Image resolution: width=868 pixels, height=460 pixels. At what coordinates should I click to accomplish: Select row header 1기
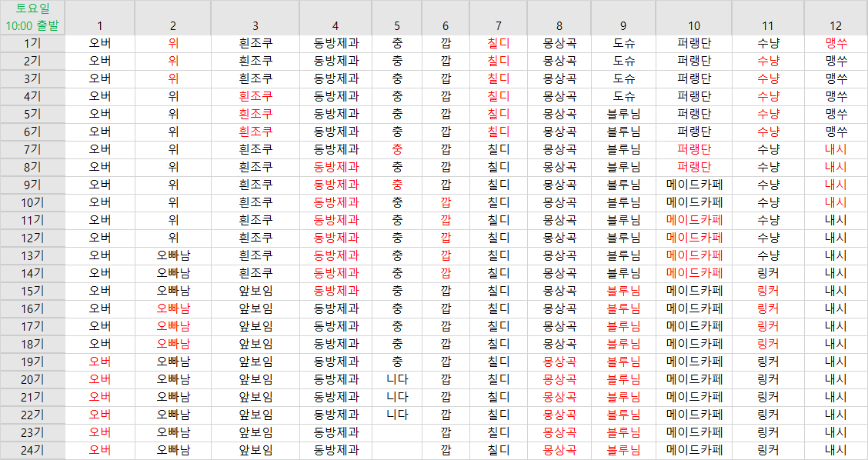(32, 43)
